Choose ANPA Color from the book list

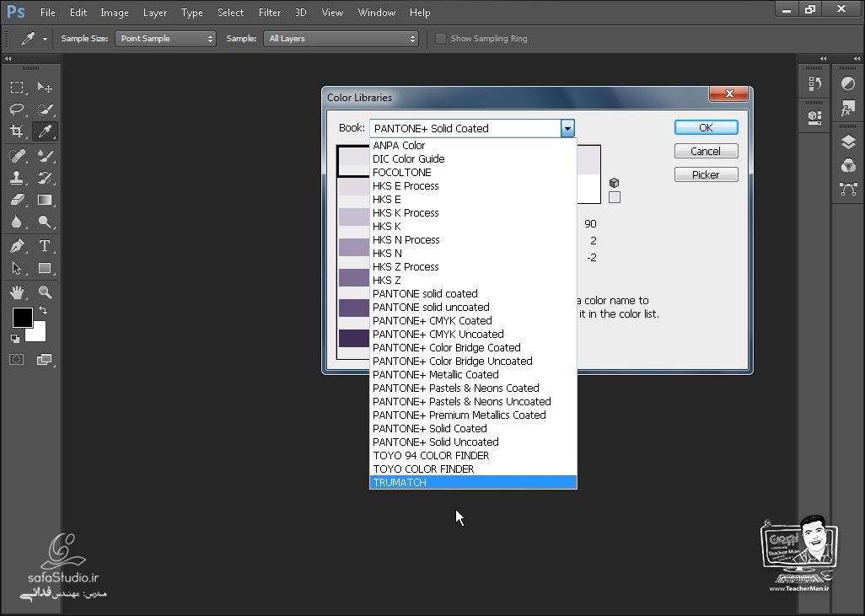(473, 146)
